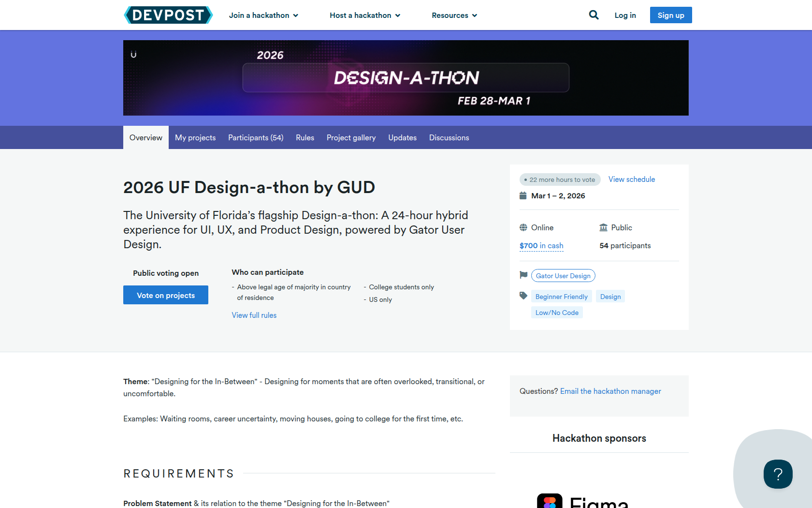Open the help question mark widget
The image size is (812, 508).
[778, 474]
